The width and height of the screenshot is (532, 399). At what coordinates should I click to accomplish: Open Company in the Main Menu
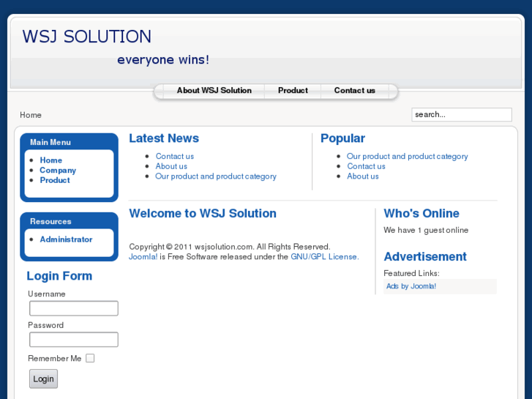pos(58,170)
